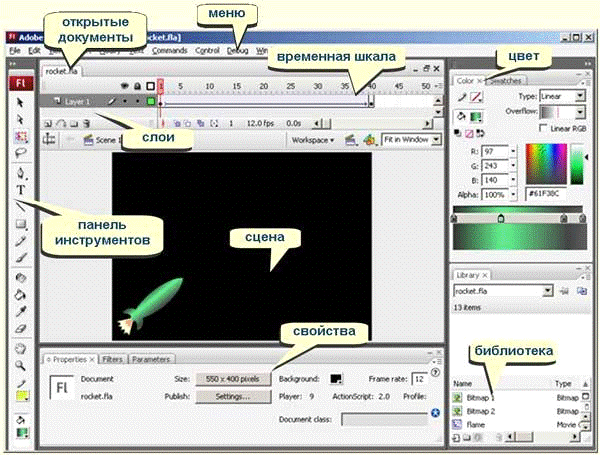Select the Brush tool
The width and height of the screenshot is (600, 455).
[21, 258]
